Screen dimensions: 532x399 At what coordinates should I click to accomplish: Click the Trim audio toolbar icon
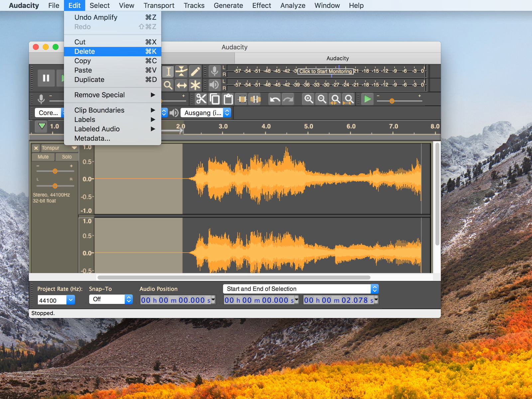pos(242,99)
